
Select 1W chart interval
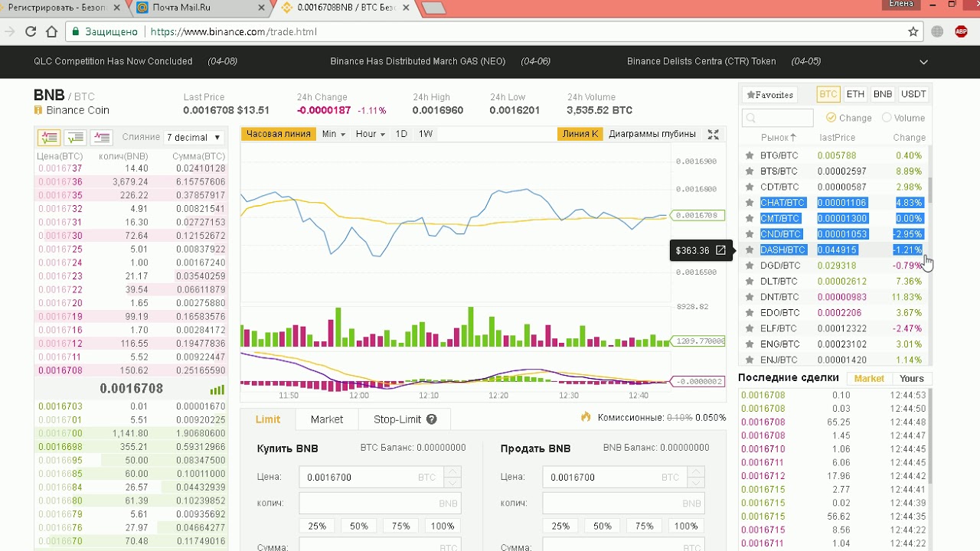426,134
